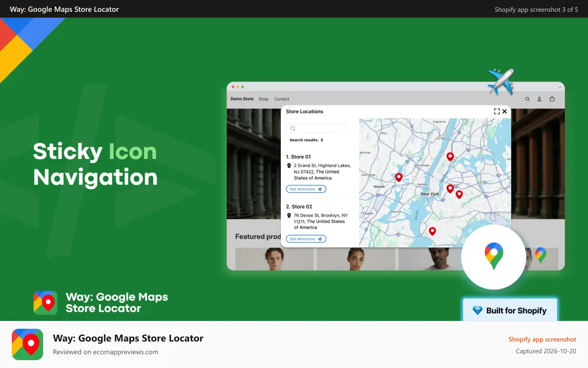Click the red map marker nearest Newark
The image size is (588, 368).
(399, 177)
